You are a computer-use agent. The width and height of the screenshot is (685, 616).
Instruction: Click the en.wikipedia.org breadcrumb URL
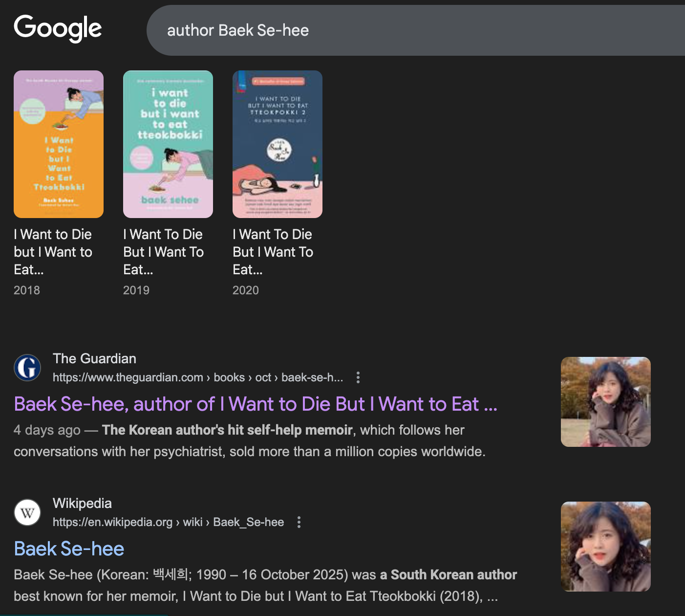point(168,522)
